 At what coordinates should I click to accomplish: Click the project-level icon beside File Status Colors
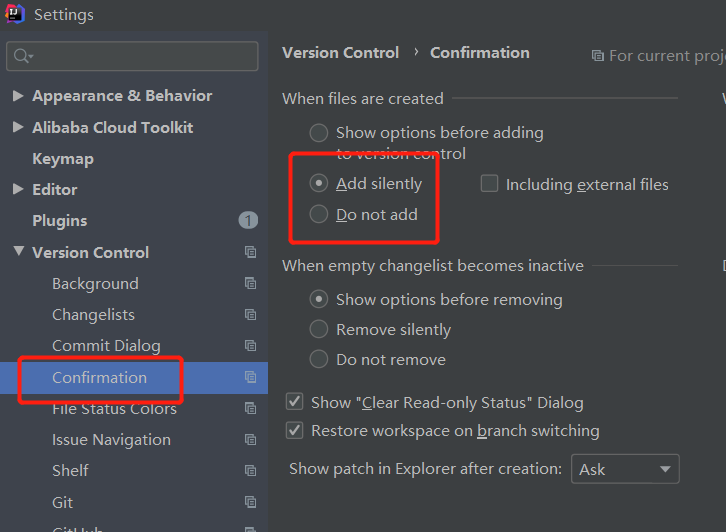250,408
